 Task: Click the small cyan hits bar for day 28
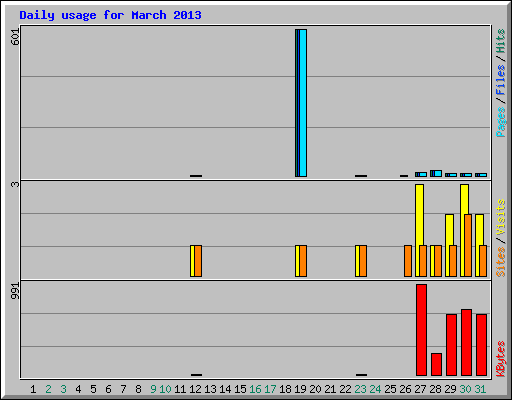(x=438, y=173)
